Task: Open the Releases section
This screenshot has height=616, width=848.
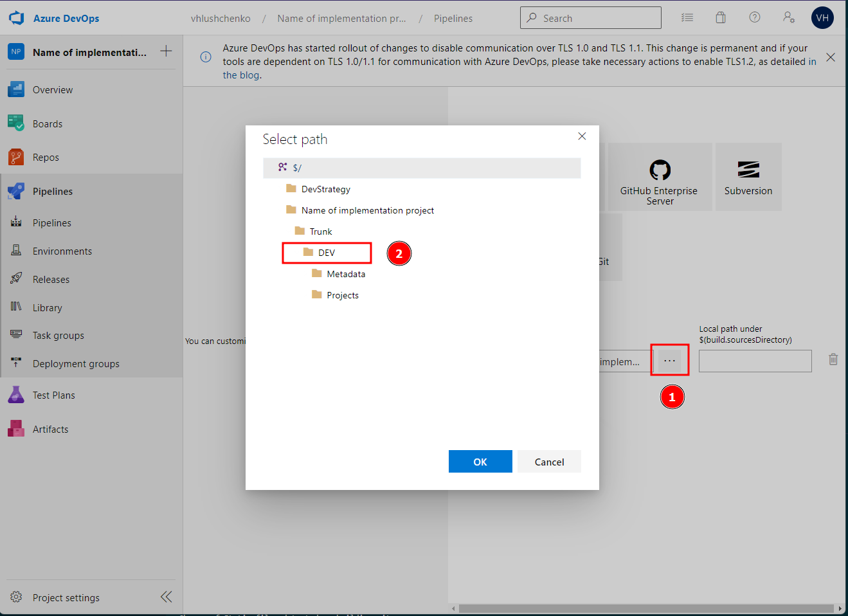Action: click(52, 278)
